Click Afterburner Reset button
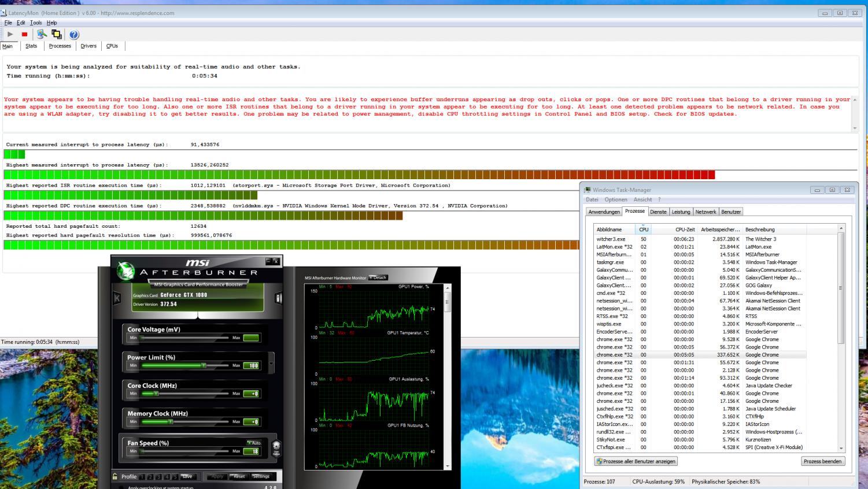This screenshot has width=868, height=489. pos(239,477)
